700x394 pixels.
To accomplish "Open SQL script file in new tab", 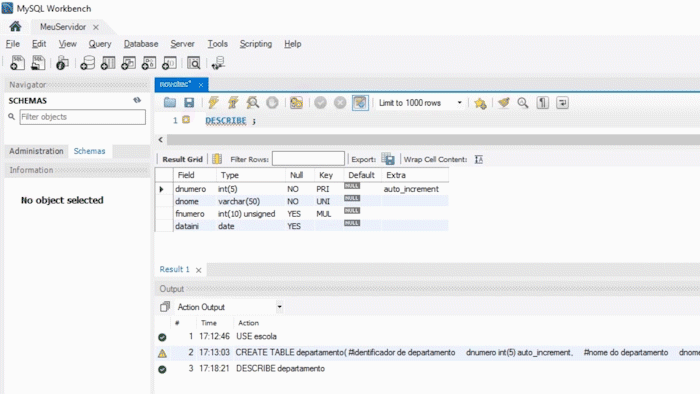I will (38, 63).
